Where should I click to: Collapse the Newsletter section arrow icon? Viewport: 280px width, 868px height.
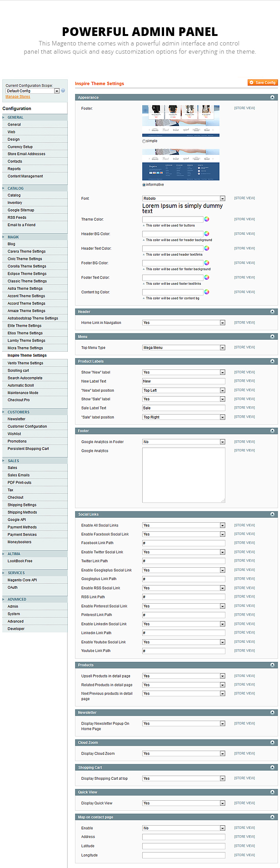pos(272,712)
